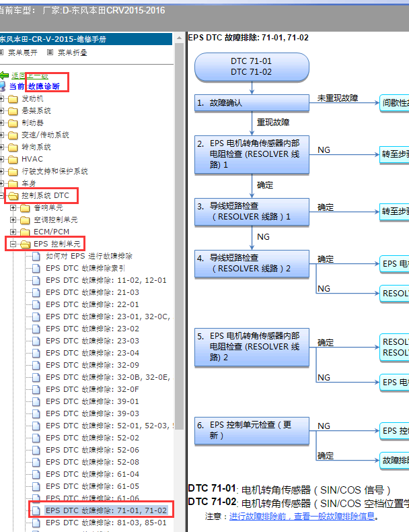The height and width of the screenshot is (532, 409).
Task: Click the 空调控制单元 folder icon
Action: 25,220
